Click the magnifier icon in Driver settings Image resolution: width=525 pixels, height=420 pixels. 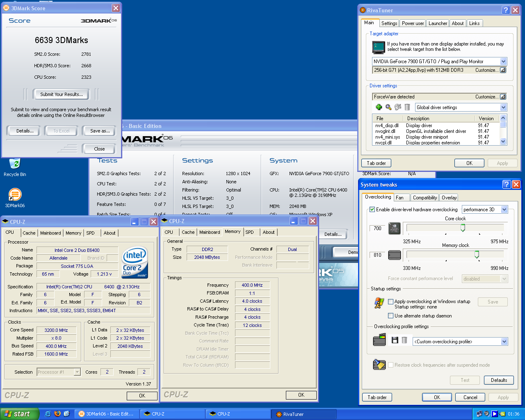click(x=388, y=107)
